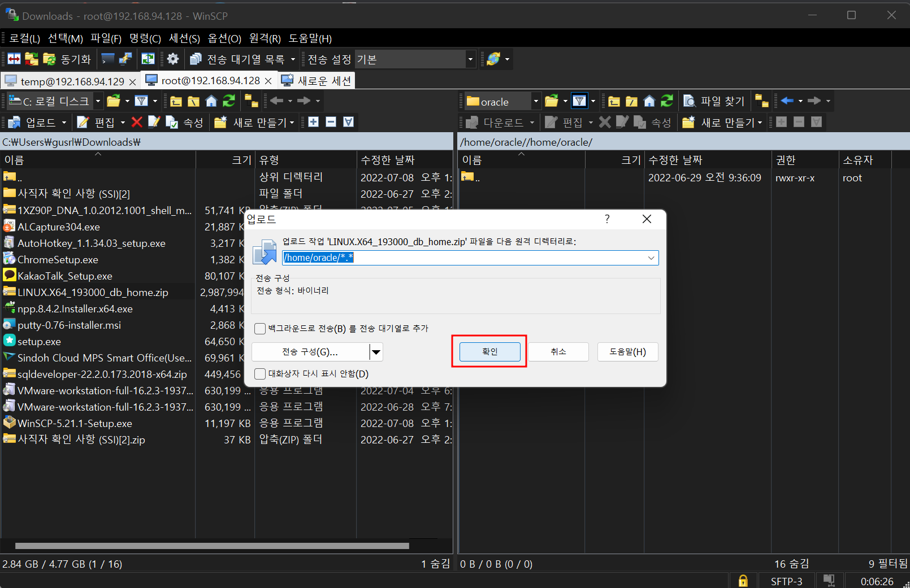Open the 세션(S) menu

coord(184,38)
